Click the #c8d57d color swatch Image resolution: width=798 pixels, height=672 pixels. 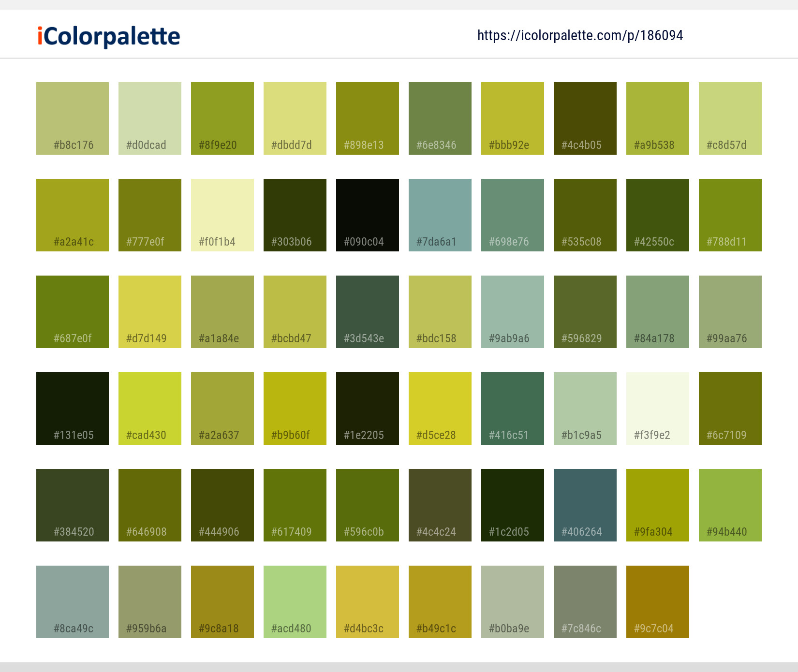(x=730, y=118)
